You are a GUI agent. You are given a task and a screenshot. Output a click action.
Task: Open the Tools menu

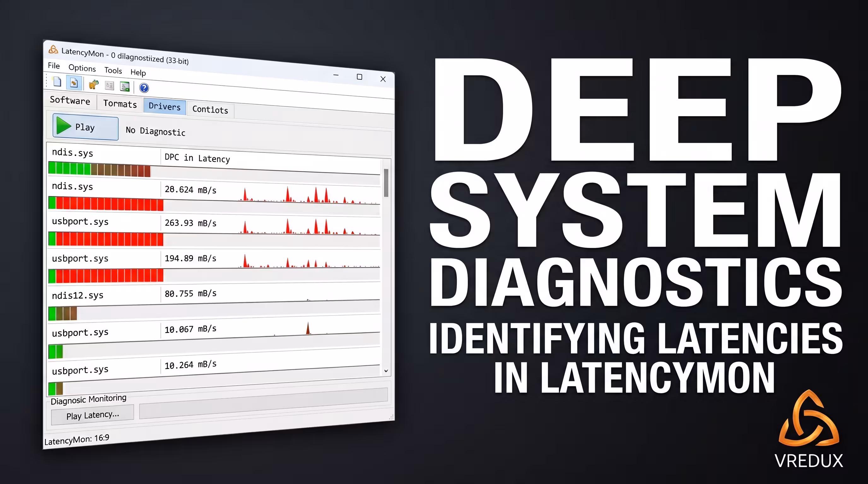(113, 70)
